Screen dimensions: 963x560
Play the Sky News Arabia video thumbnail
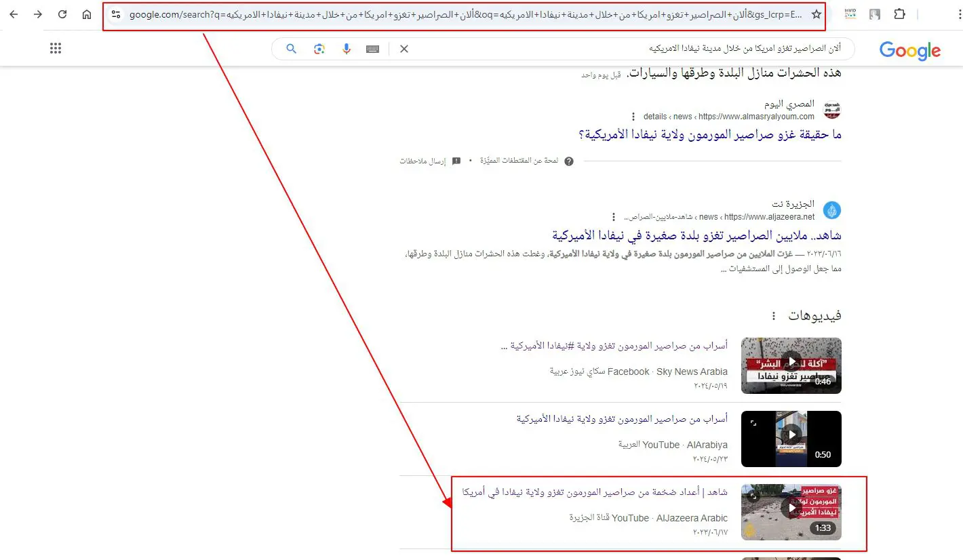(791, 365)
